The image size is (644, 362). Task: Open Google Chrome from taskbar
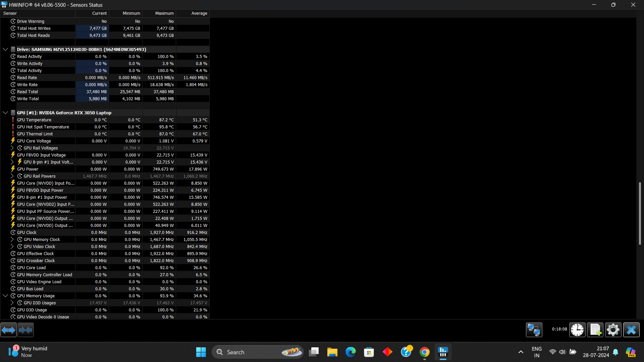pos(425,352)
